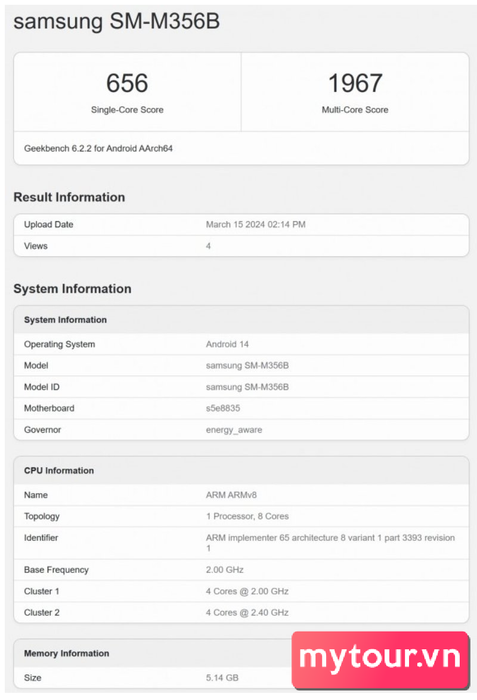Click the Governor value energy_aware
This screenshot has width=477, height=700.
click(234, 430)
